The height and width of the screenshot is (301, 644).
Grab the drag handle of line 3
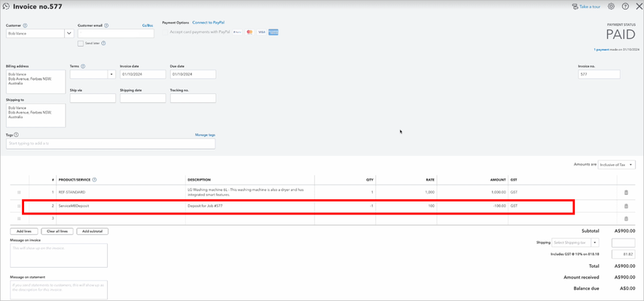coord(19,218)
